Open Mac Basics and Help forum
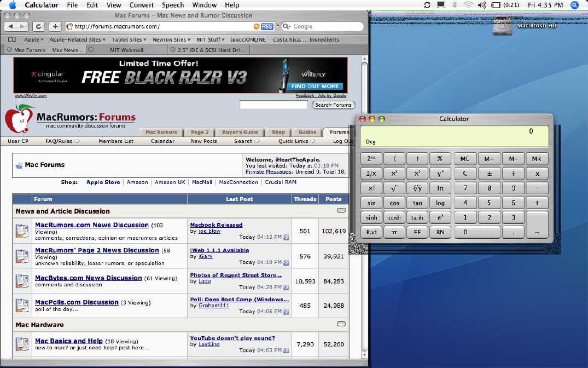 (x=68, y=341)
